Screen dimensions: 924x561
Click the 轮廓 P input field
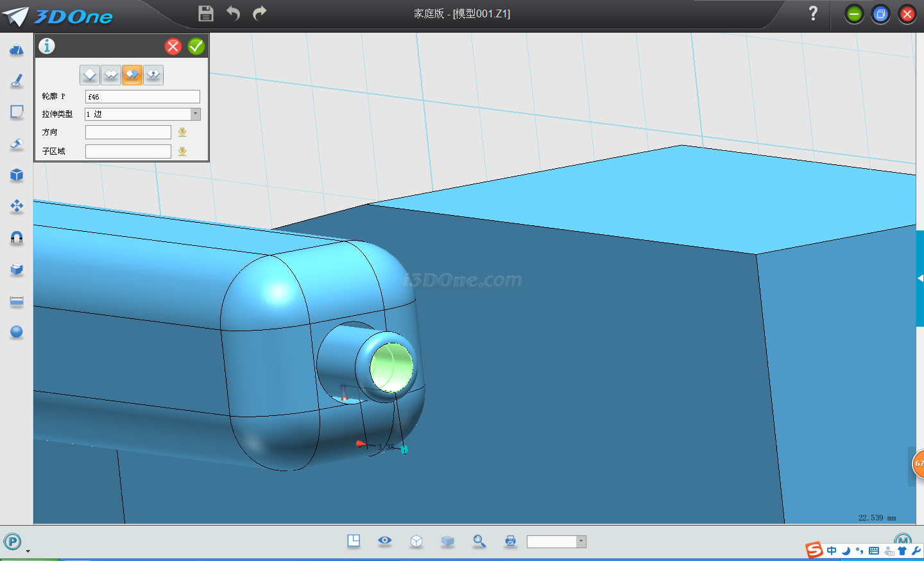tap(142, 97)
